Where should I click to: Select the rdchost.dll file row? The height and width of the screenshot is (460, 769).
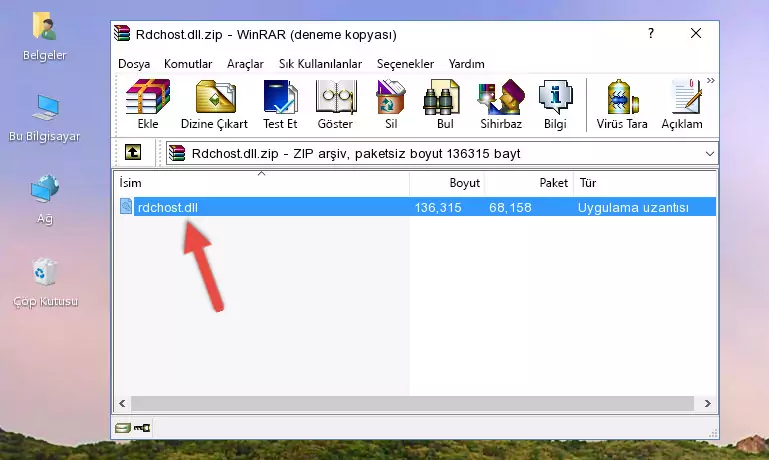416,207
